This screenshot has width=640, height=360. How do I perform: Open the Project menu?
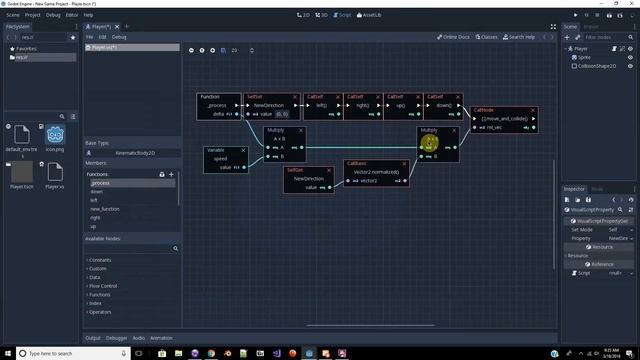(33, 15)
